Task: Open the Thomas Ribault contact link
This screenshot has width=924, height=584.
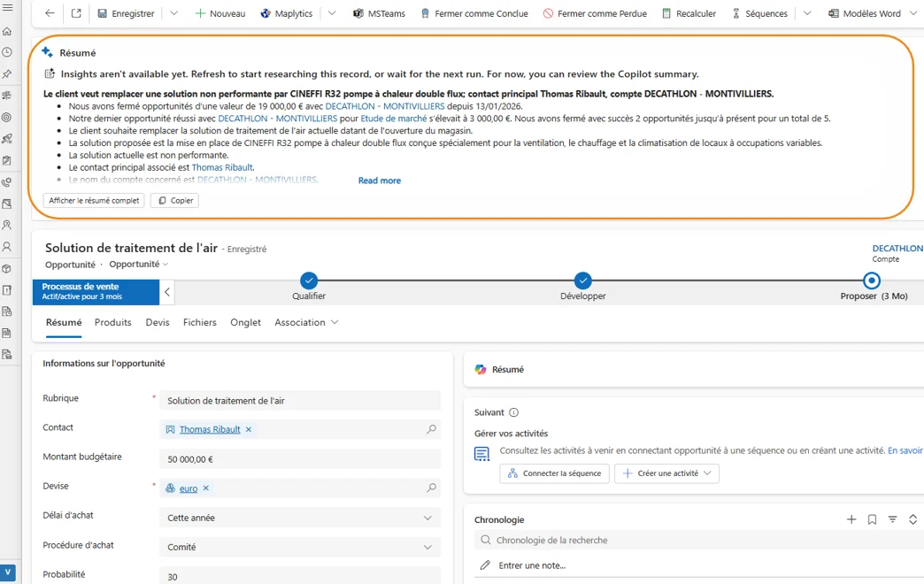Action: pyautogui.click(x=210, y=430)
